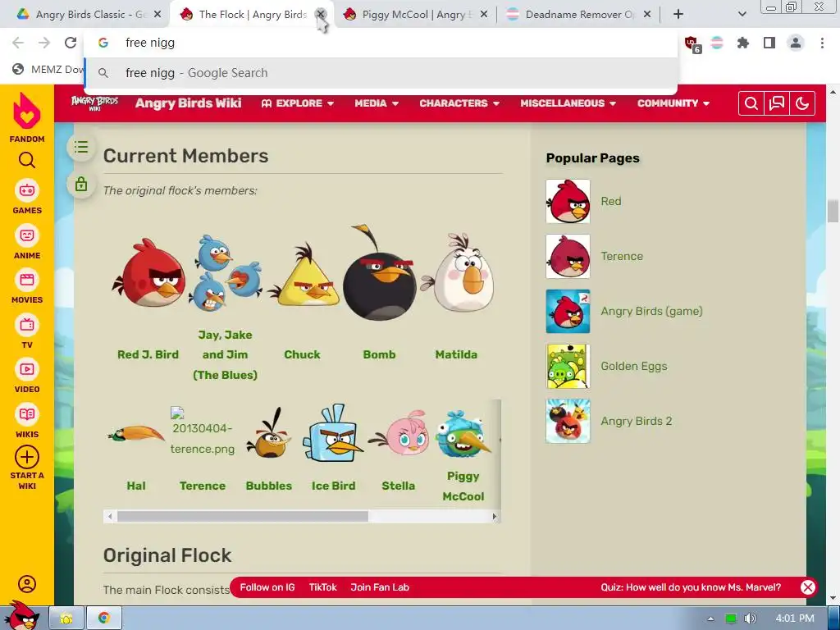
Task: Click the gallery horizontal scrollbar thumb
Action: [x=243, y=517]
